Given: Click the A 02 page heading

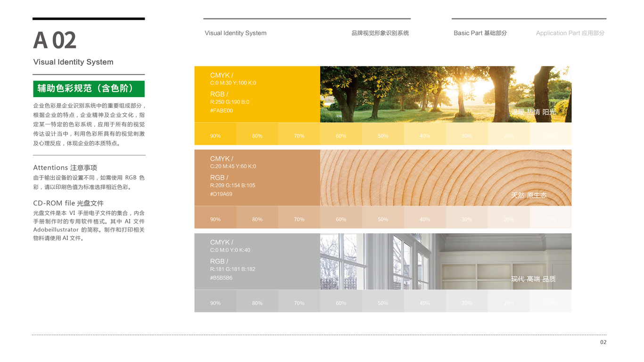Looking at the screenshot, I should [55, 40].
